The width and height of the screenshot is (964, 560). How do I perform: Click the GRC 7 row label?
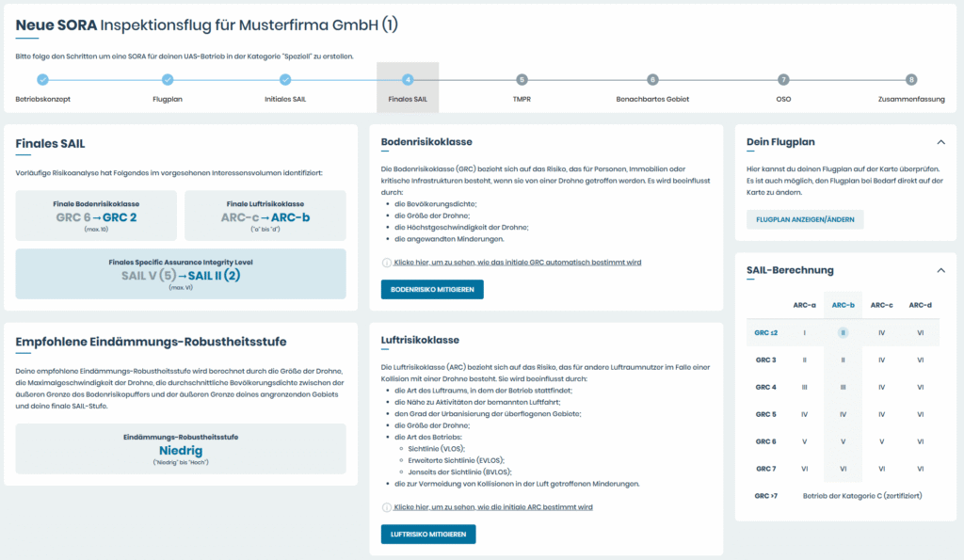[766, 469]
